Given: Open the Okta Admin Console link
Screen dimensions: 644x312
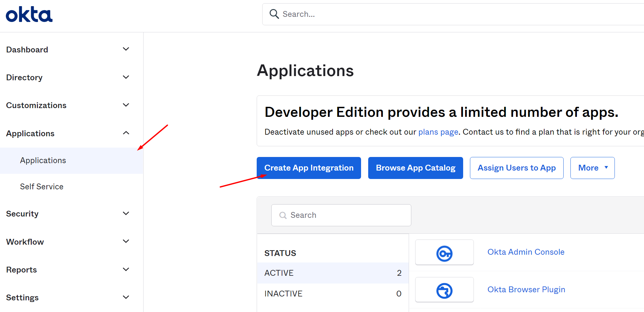Looking at the screenshot, I should (526, 252).
